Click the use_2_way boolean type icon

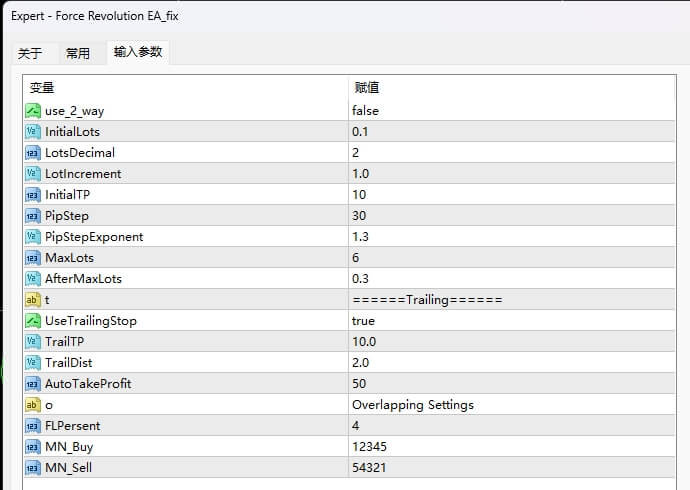(32, 111)
